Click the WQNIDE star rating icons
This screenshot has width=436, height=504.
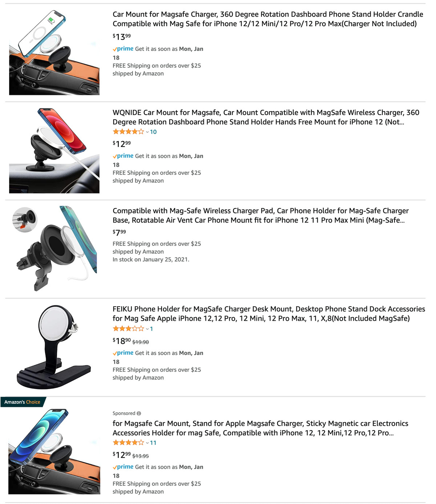(128, 132)
